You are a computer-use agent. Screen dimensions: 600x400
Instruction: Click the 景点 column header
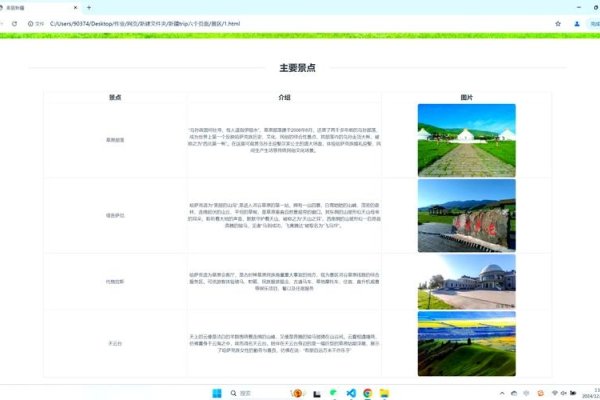pos(115,97)
